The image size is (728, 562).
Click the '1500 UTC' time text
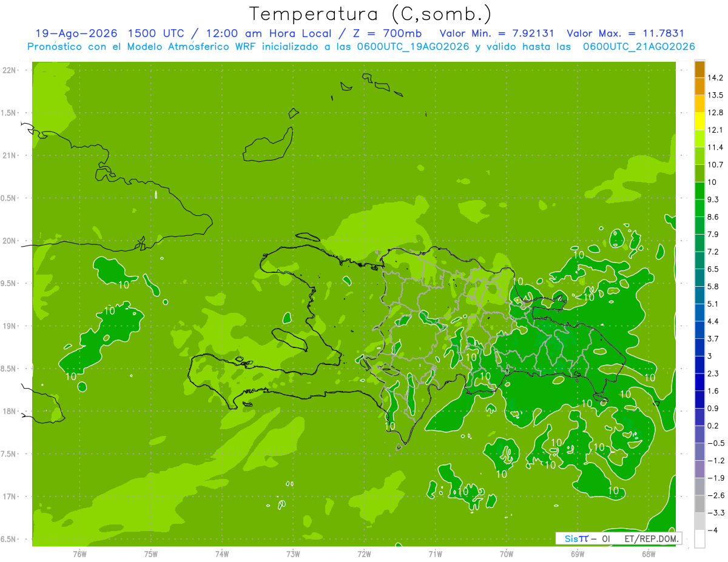tap(156, 33)
